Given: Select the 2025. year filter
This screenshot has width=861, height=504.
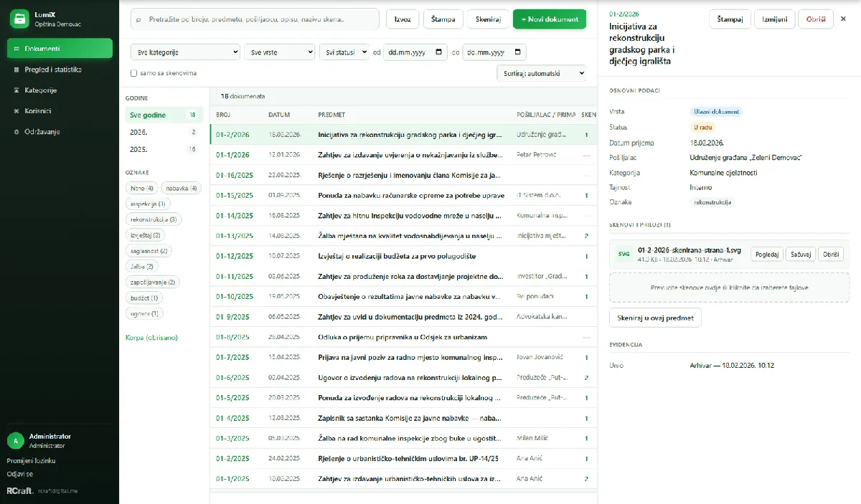Looking at the screenshot, I should [164, 149].
